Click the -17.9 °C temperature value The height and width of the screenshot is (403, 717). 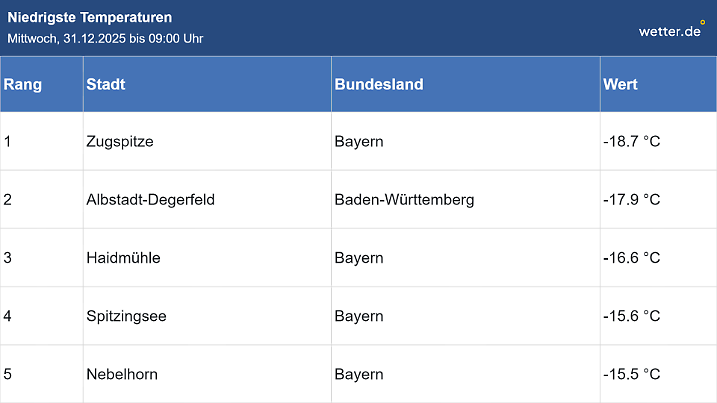tap(632, 199)
